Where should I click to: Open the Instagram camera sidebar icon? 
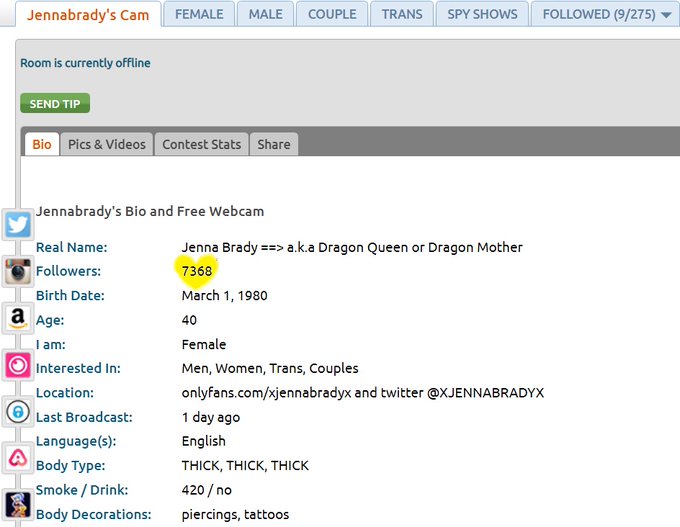18,271
